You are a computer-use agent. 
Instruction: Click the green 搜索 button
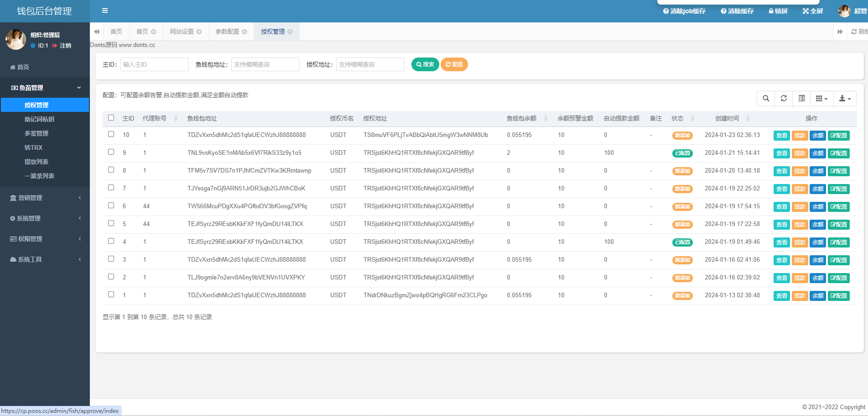click(x=425, y=64)
